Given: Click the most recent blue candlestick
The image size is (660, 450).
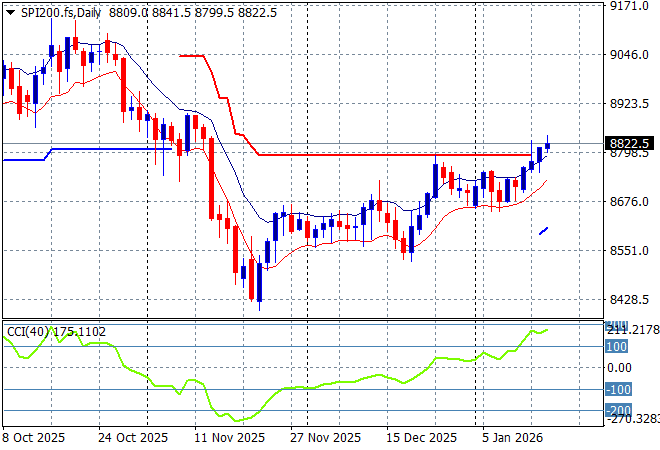Looking at the screenshot, I should click(547, 146).
